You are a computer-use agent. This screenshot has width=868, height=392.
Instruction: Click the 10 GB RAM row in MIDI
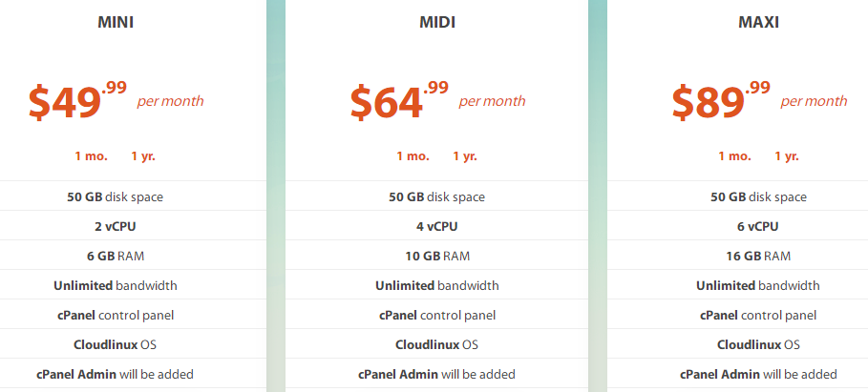click(436, 256)
